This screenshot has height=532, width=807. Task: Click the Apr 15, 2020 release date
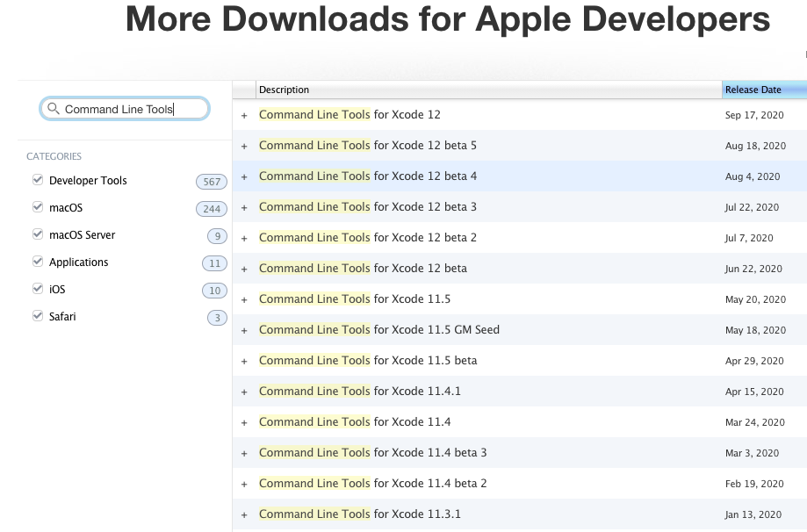tap(754, 392)
